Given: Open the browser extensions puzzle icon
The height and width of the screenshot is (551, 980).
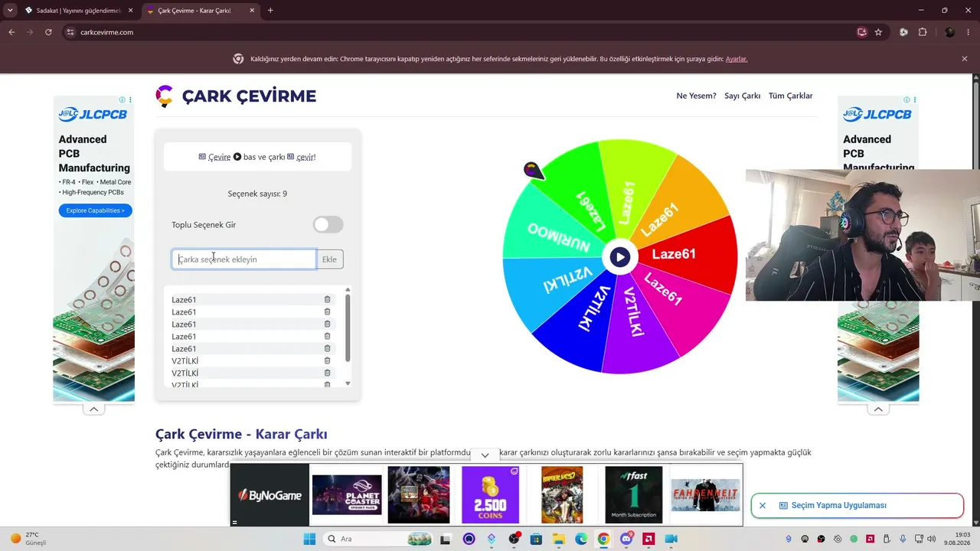Looking at the screenshot, I should (923, 32).
